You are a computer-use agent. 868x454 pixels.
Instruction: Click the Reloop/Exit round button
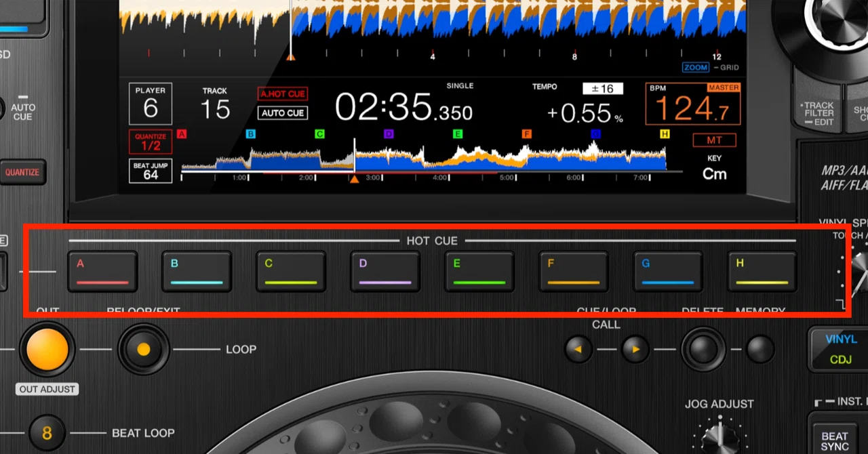(144, 350)
